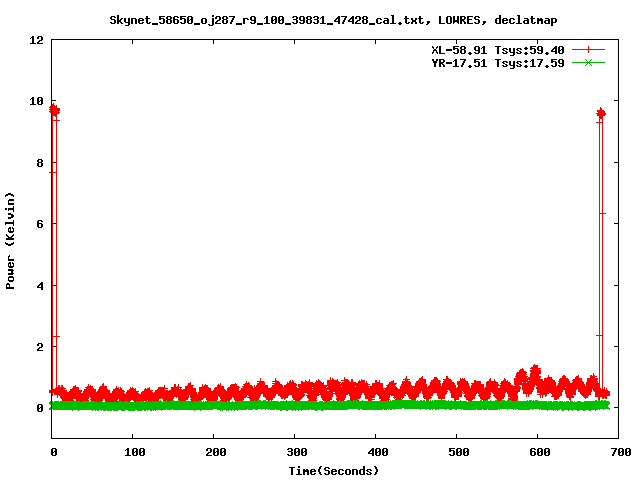
Task: Click the x-axis tick label 700
Action: [620, 452]
